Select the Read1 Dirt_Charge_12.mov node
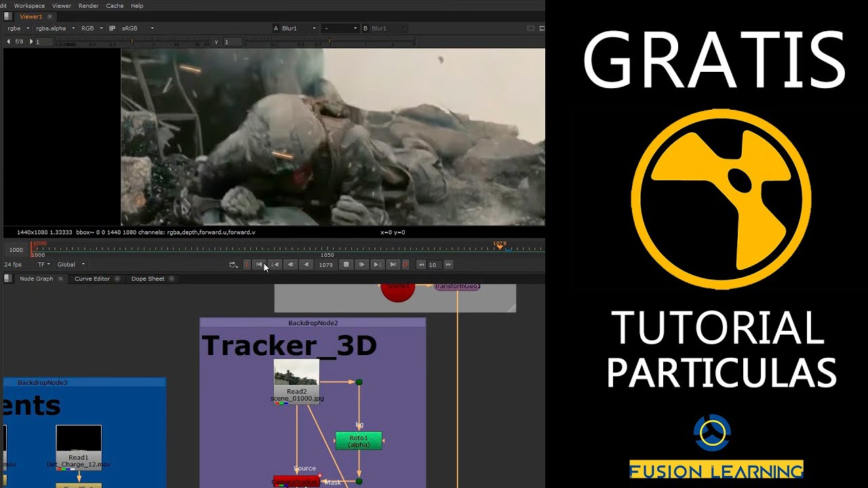 pyautogui.click(x=79, y=447)
